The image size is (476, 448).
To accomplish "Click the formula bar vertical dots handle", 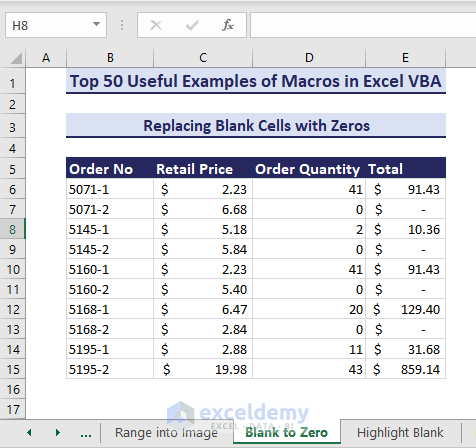I will click(x=122, y=25).
